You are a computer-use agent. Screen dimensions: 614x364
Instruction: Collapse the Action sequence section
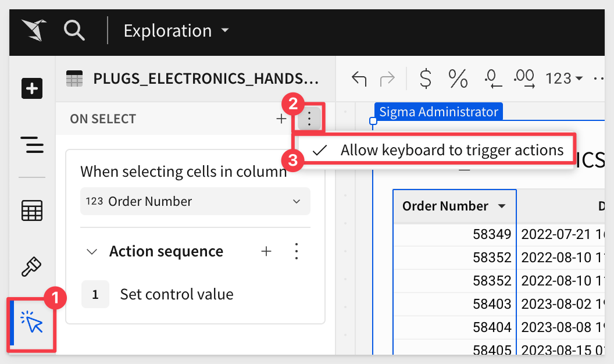point(91,252)
